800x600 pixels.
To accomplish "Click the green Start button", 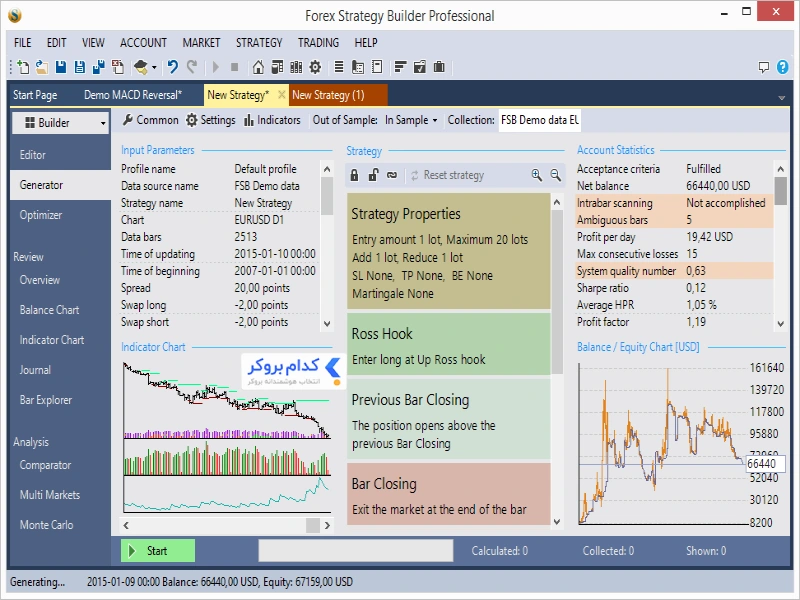I will pyautogui.click(x=158, y=551).
